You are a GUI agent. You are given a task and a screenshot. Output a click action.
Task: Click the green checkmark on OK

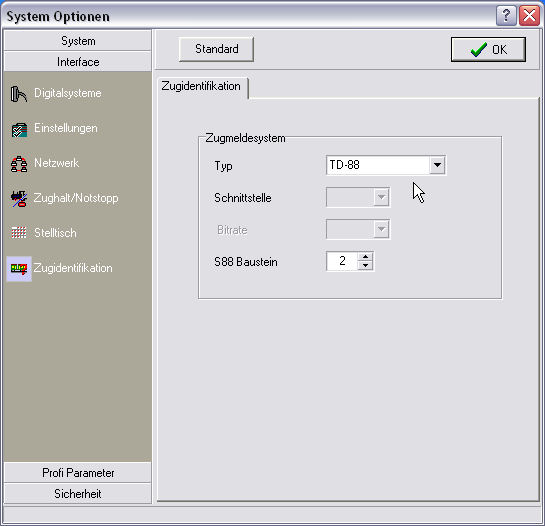(479, 50)
